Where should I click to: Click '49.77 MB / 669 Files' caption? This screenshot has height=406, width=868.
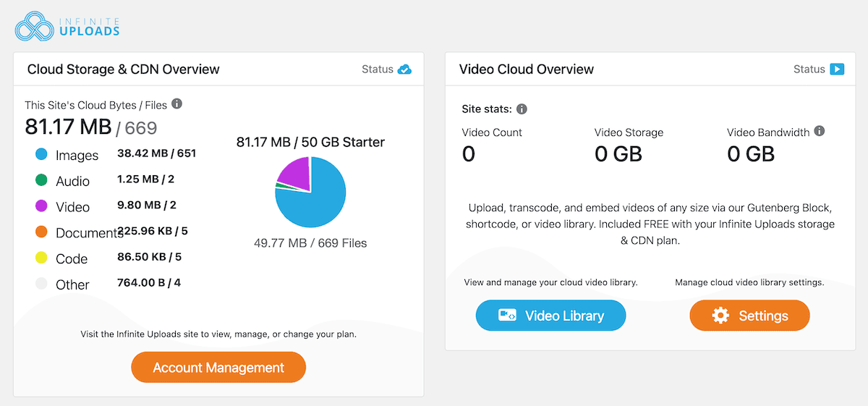coord(310,243)
